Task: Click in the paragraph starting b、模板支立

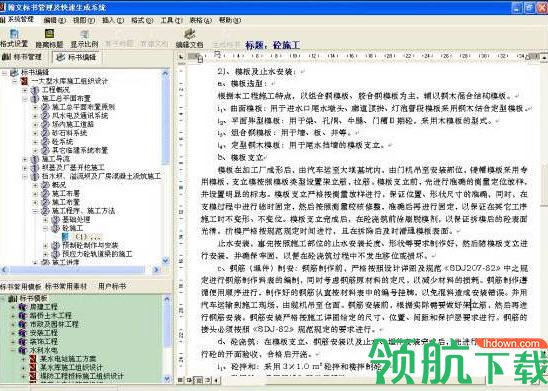Action: click(x=242, y=158)
